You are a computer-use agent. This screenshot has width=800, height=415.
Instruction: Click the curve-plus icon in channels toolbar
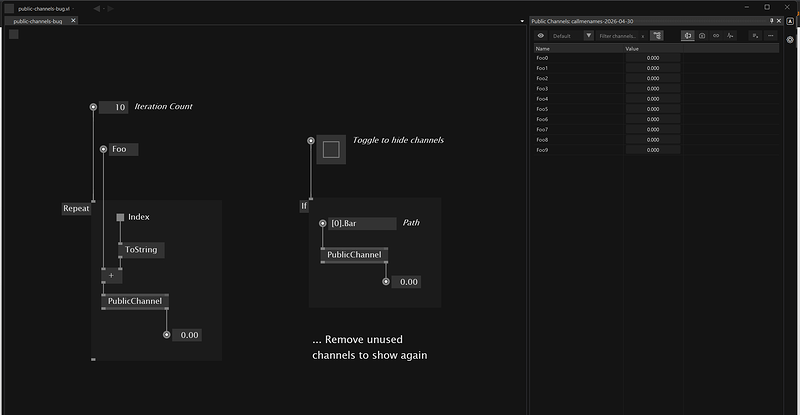click(x=730, y=36)
